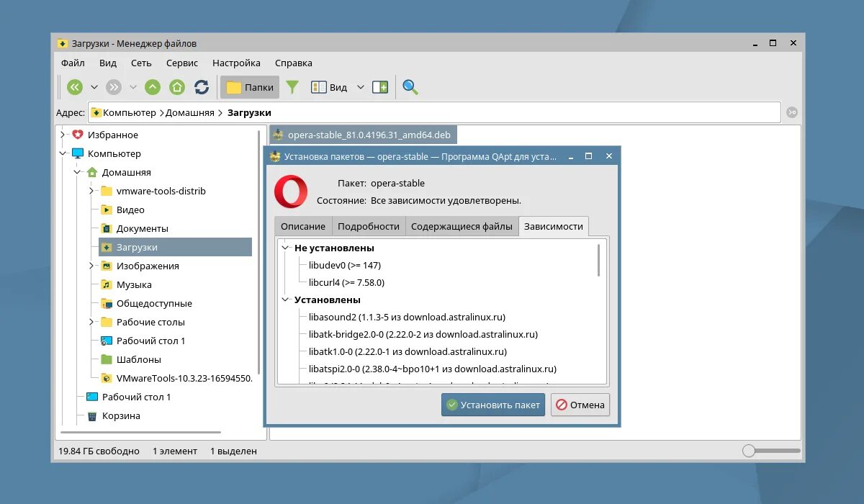Image resolution: width=864 pixels, height=504 pixels.
Task: Select Видео folder in tree
Action: click(130, 210)
